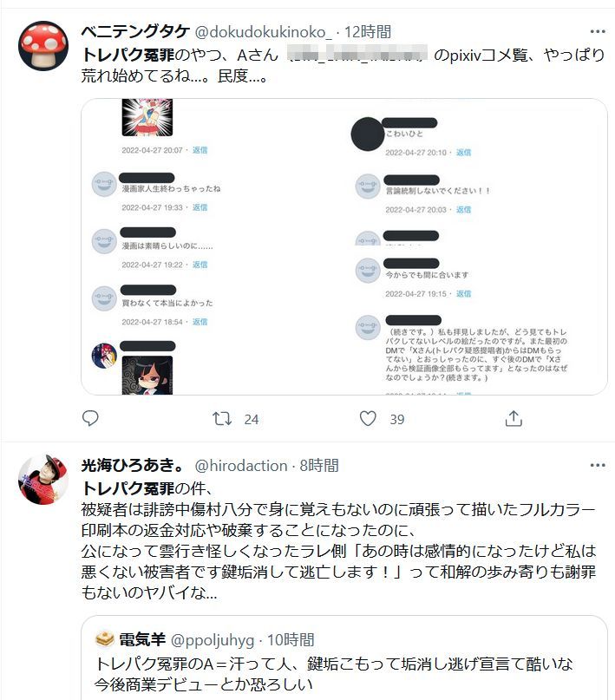The height and width of the screenshot is (700, 615).
Task: Click the bold トレパク冤罪 text in first tweet
Action: [x=128, y=55]
